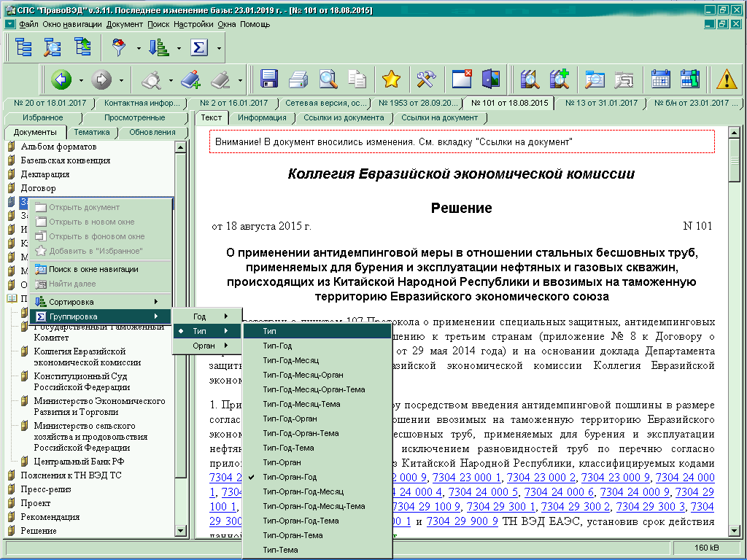Open the forward button history dropdown
Image resolution: width=747 pixels, height=560 pixels.
[121, 80]
